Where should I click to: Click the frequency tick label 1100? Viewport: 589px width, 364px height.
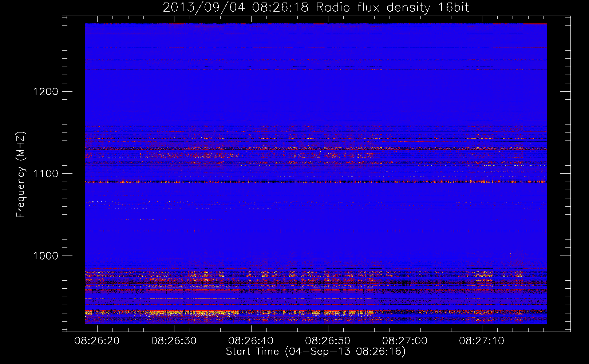click(x=46, y=174)
